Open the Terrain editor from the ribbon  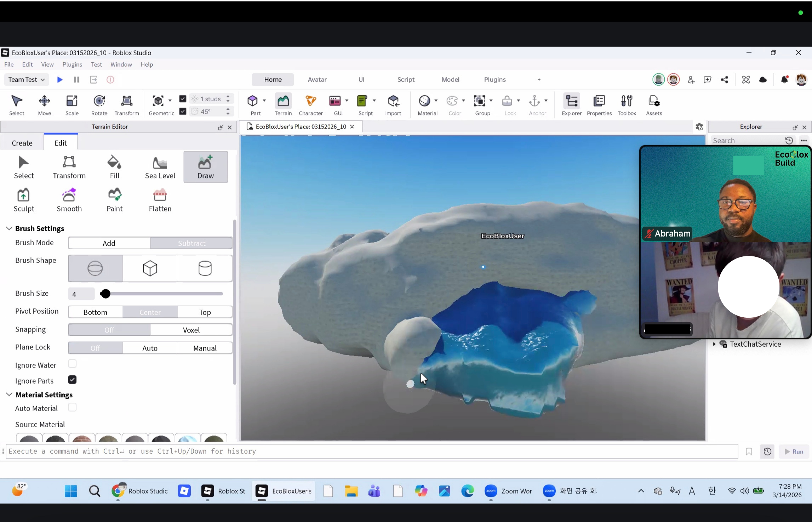tap(283, 105)
